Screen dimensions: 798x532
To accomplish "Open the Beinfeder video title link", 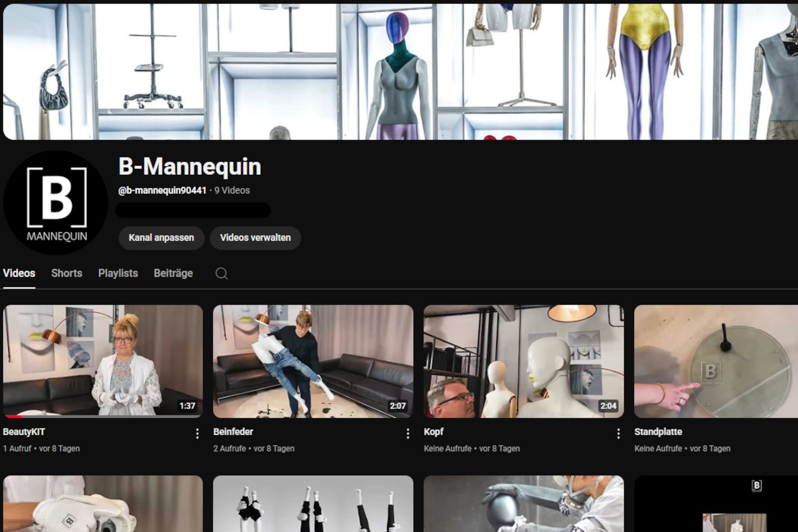I will pos(233,432).
